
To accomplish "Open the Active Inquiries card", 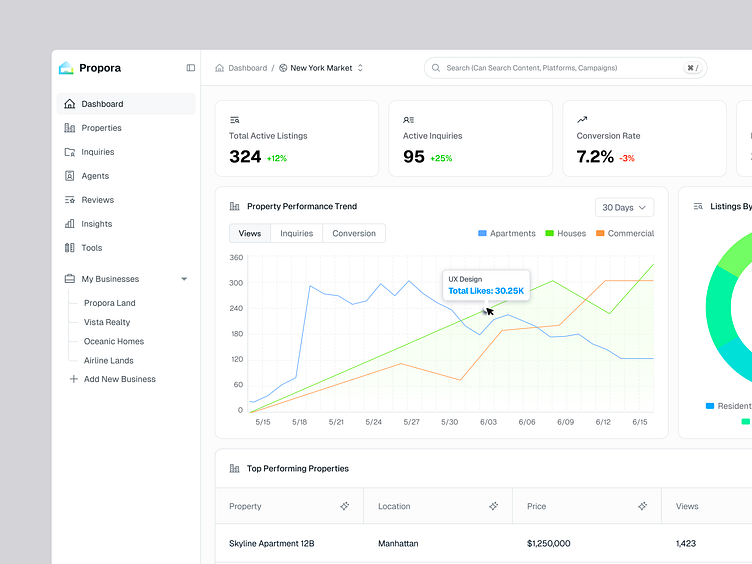I will [x=470, y=139].
